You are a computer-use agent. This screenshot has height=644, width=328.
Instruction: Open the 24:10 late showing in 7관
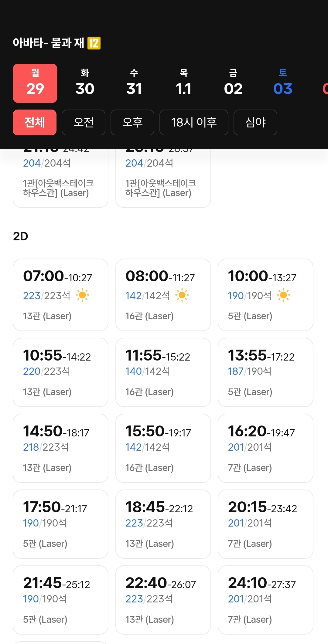coord(265,600)
